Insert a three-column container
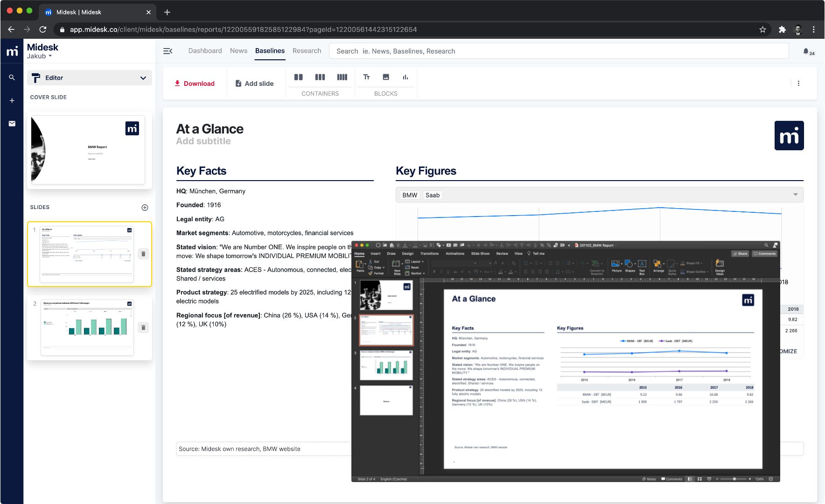The image size is (825, 504). coord(320,77)
